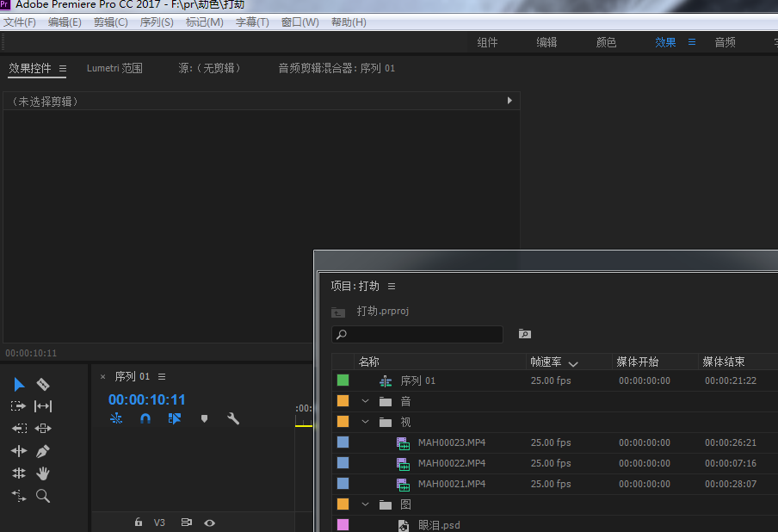Open the 序列(S) menu
This screenshot has width=778, height=532.
coord(157,22)
